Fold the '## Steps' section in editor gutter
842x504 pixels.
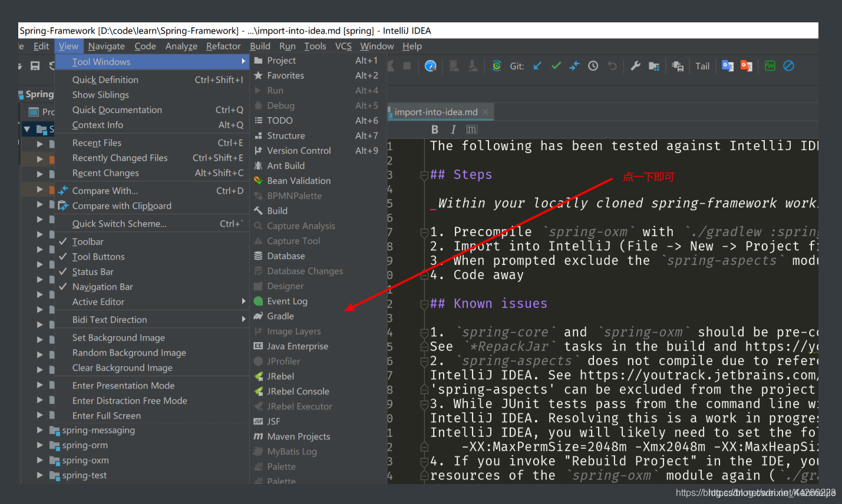click(424, 175)
